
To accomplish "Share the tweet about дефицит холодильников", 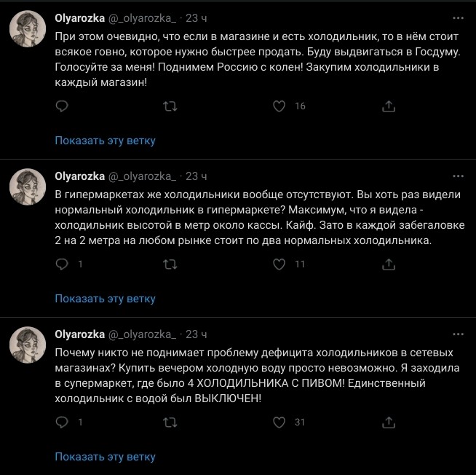I will click(x=389, y=423).
